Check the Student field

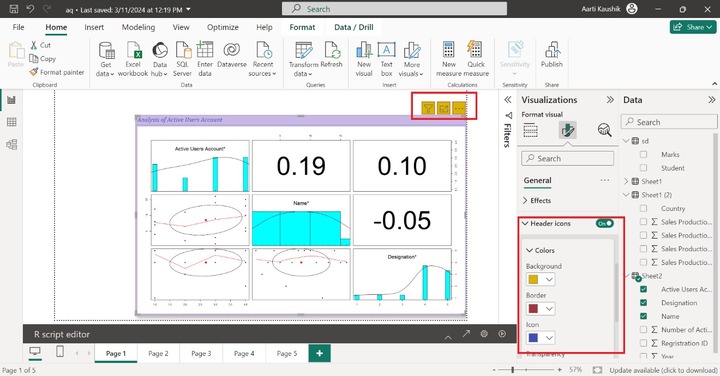[643, 168]
